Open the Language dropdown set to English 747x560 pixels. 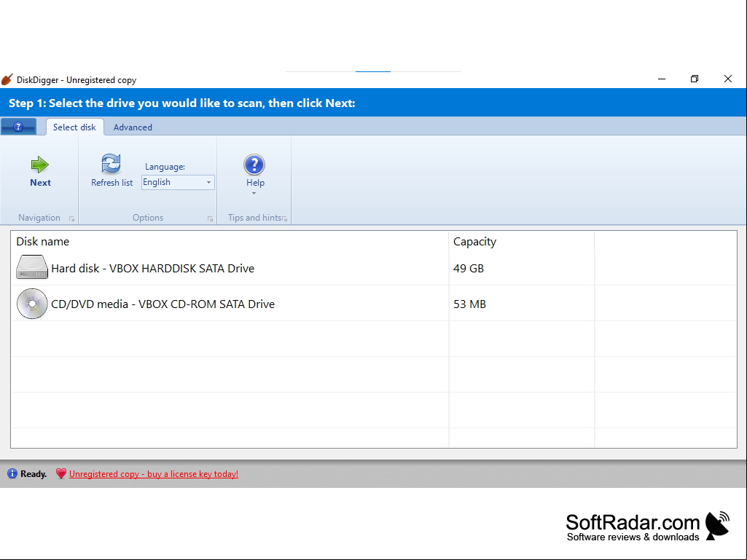178,182
